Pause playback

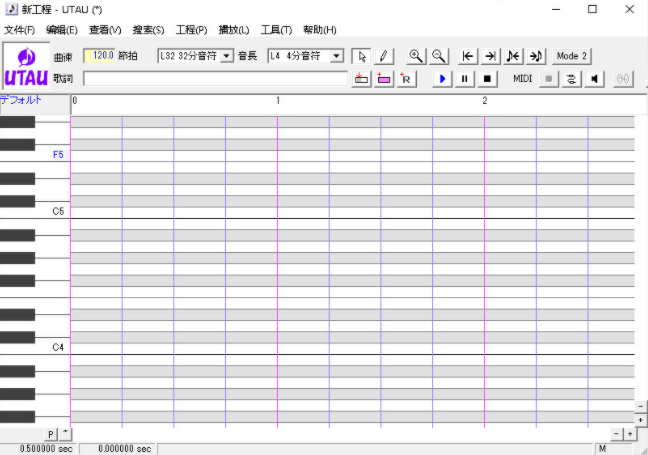[464, 78]
